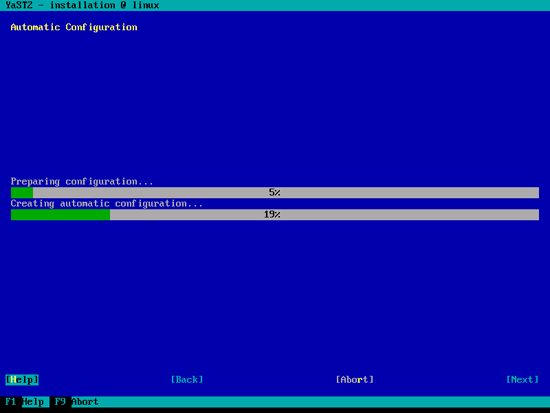Go to the previous step with Back
Image resolution: width=550 pixels, height=413 pixels.
[187, 380]
